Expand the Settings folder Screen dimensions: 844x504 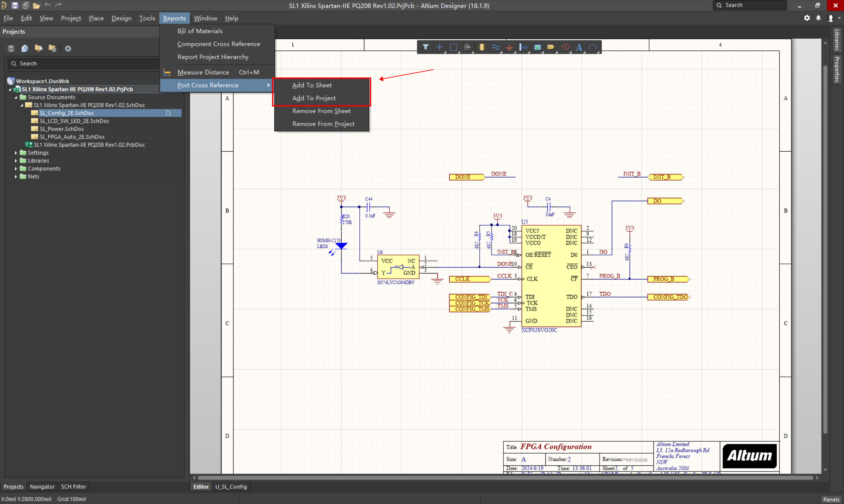(x=16, y=153)
